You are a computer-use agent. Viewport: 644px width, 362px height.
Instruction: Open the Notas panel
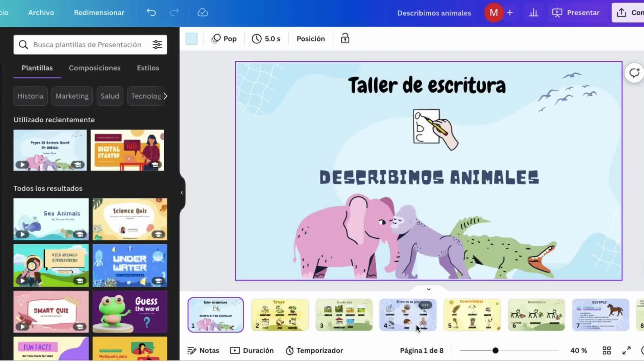click(x=203, y=351)
